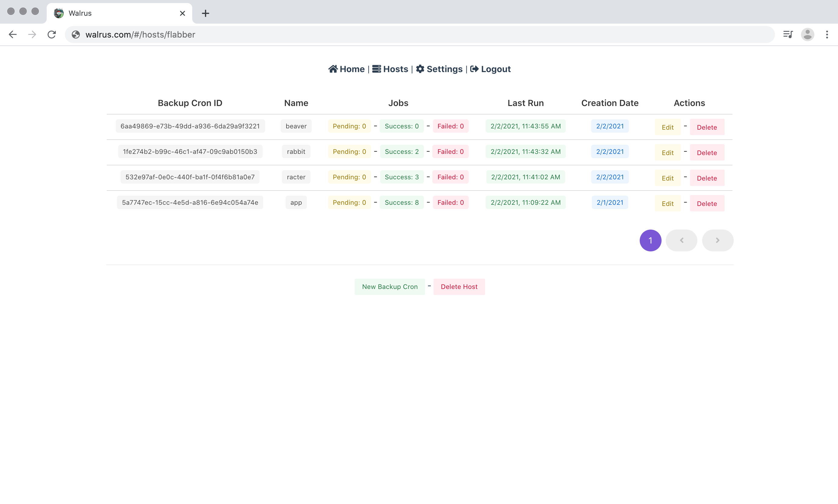Open a new tab with plus

click(205, 13)
